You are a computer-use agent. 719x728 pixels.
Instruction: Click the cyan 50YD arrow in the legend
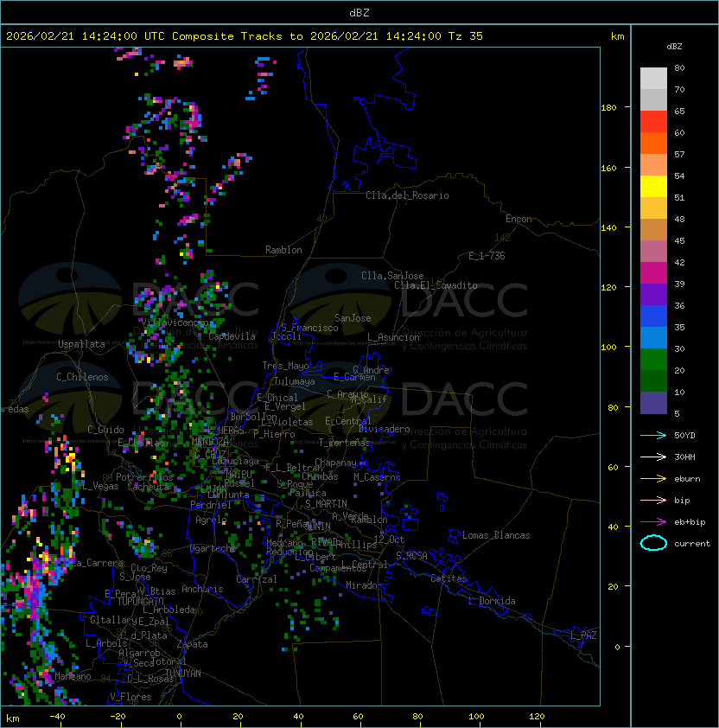[x=653, y=435]
